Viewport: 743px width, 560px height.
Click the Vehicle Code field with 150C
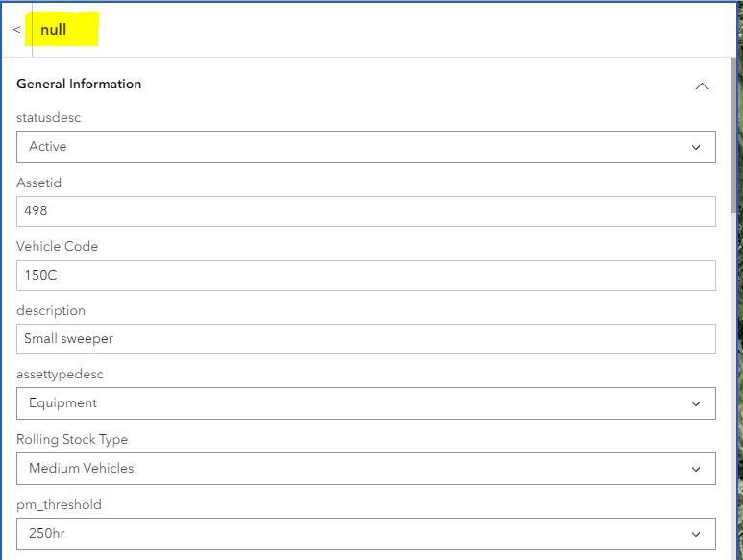pos(365,276)
